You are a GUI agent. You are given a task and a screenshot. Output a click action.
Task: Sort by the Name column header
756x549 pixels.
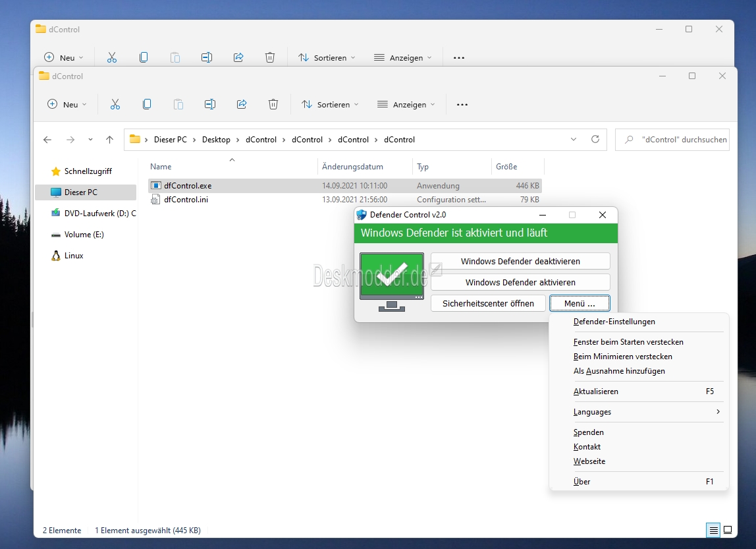tap(233, 167)
